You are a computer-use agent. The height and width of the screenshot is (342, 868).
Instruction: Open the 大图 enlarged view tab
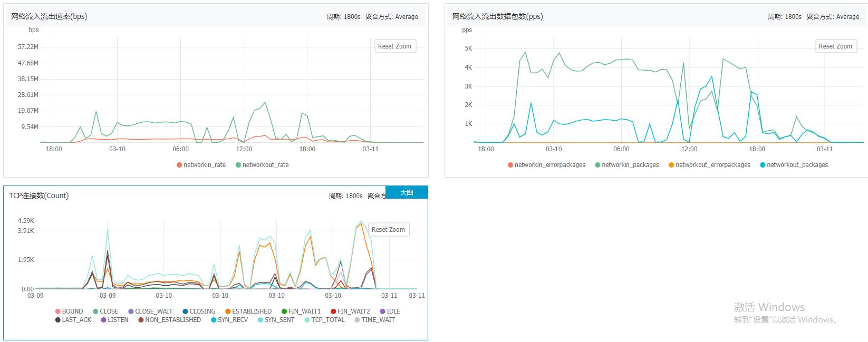tap(407, 192)
